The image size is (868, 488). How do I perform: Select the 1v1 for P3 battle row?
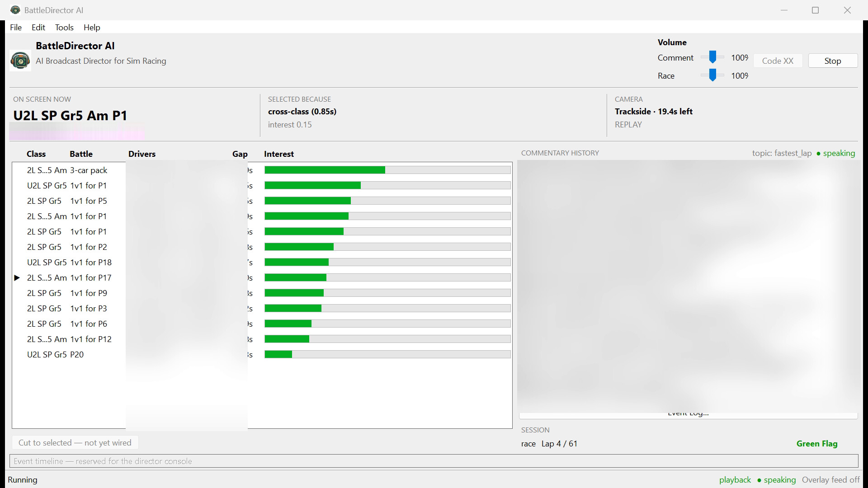click(262, 309)
